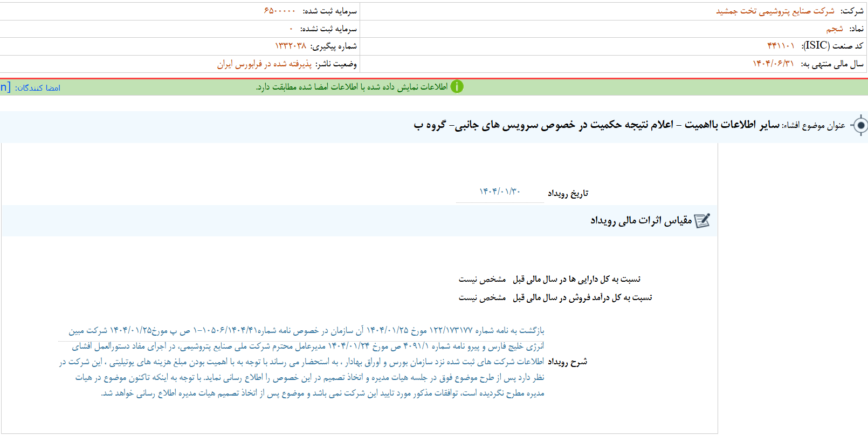The image size is (868, 435).
Task: Click مشخص نیست beside total assets ratio
Action: pyautogui.click(x=482, y=279)
